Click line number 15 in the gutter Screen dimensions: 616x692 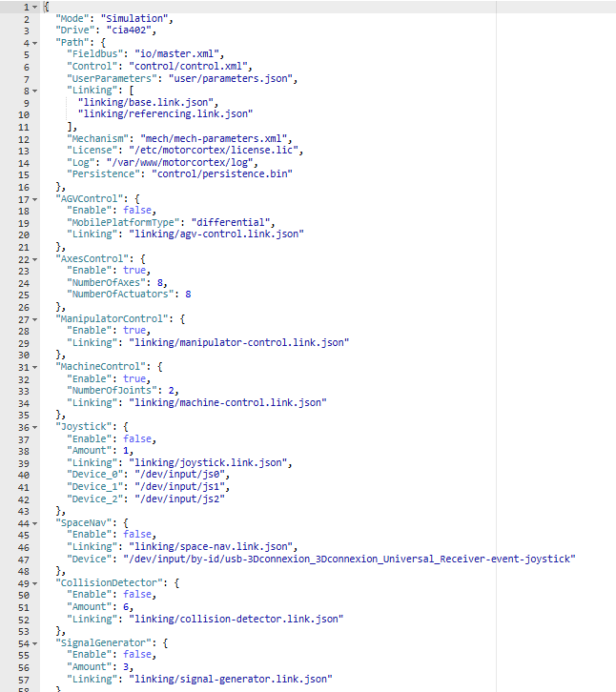click(27, 174)
